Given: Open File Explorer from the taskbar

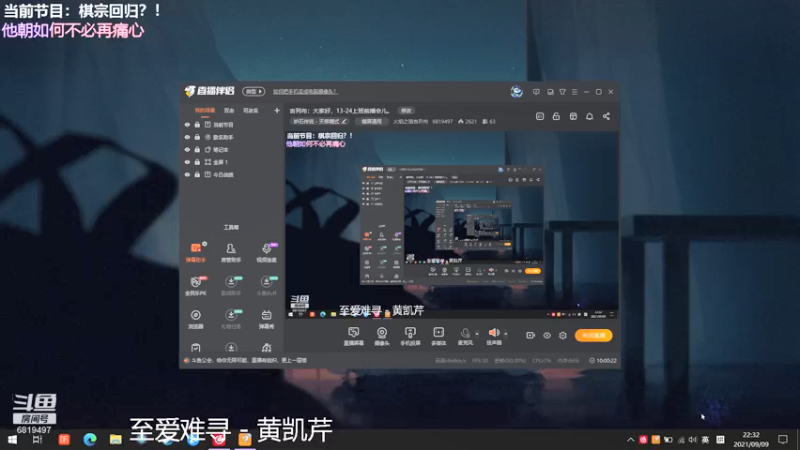Looking at the screenshot, I should [116, 439].
